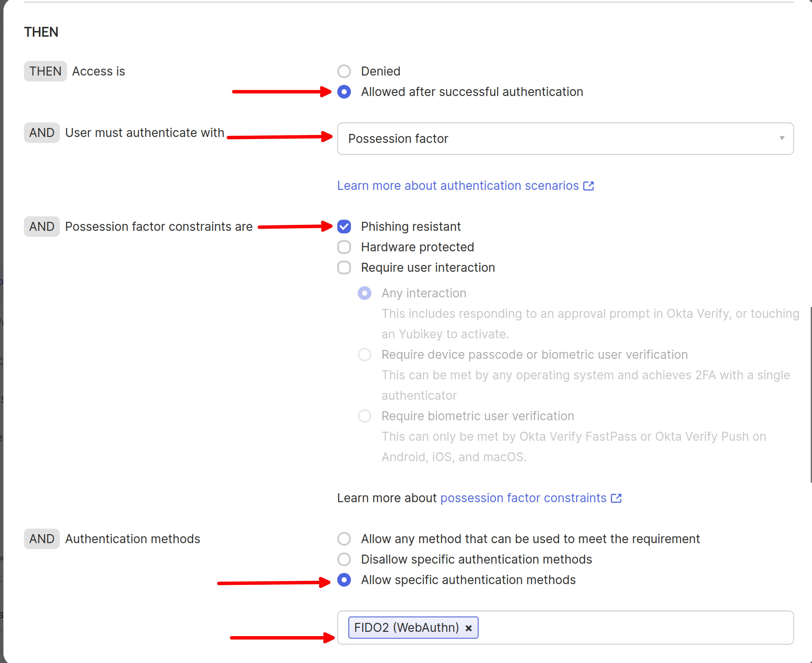
Task: Select Allow specific authentication methods option
Action: (x=344, y=580)
